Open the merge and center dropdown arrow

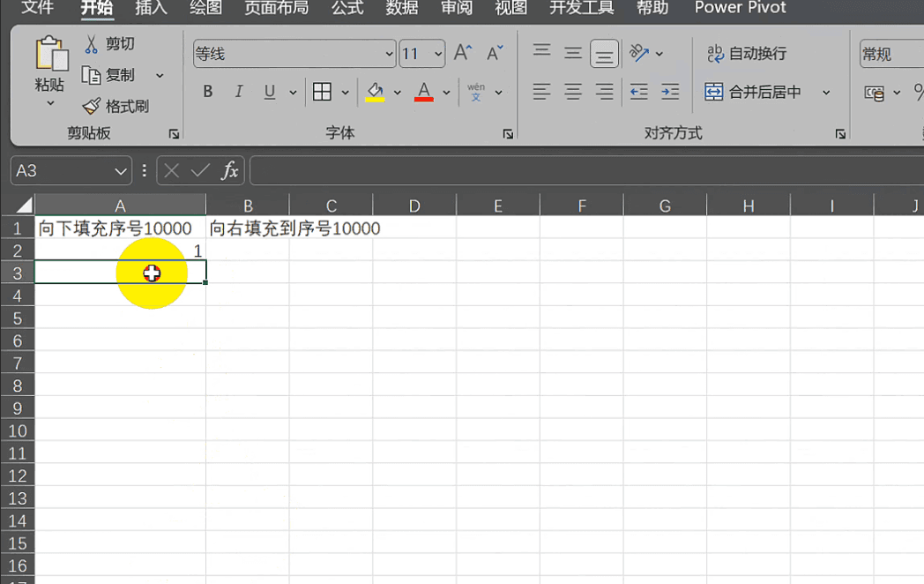click(x=826, y=92)
